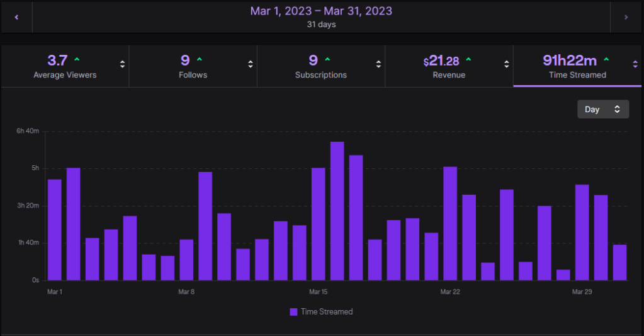
Task: Open the Average Viewers metric selector arrows
Action: coord(122,64)
